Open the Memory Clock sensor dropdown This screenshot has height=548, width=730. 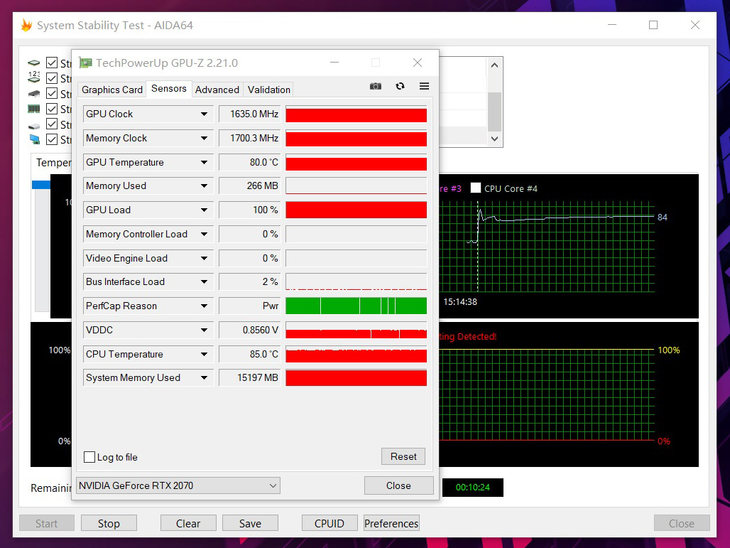(x=204, y=138)
